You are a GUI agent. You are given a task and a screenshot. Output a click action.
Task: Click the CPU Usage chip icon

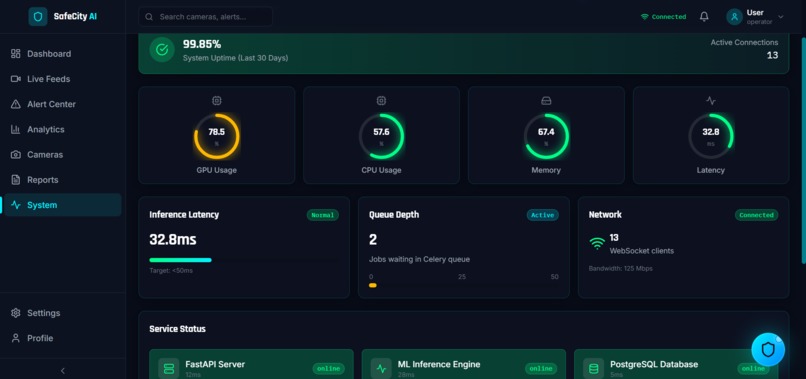(381, 101)
